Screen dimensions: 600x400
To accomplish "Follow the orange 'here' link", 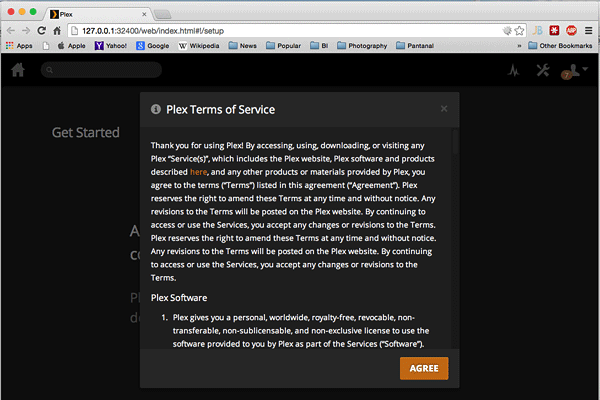I will click(198, 172).
